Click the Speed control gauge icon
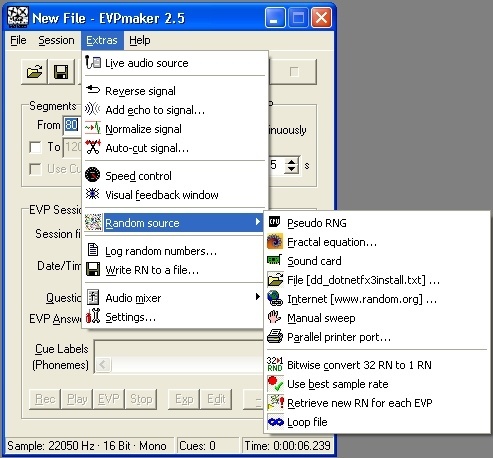Image resolution: width=493 pixels, height=458 pixels. click(93, 175)
